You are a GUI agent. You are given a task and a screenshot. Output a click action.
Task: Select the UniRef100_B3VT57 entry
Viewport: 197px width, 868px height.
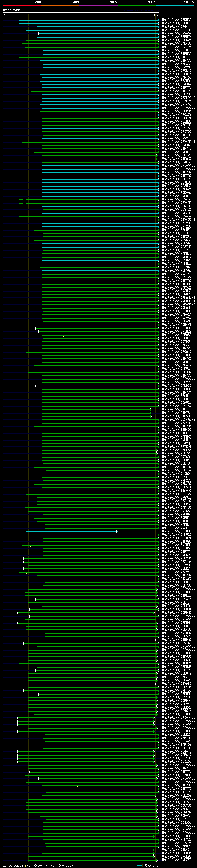click(177, 406)
